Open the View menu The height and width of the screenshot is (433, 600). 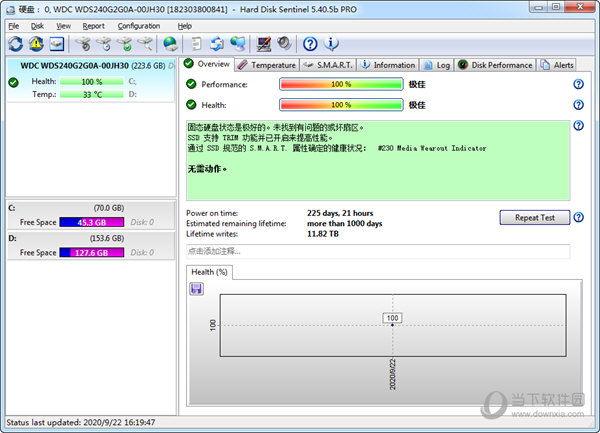[x=64, y=26]
